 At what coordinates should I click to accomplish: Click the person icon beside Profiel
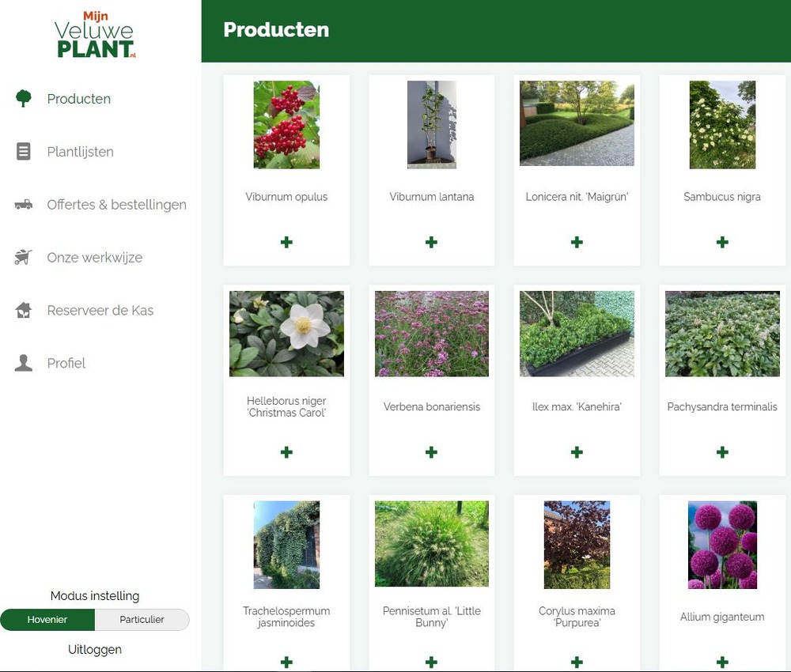pos(24,363)
